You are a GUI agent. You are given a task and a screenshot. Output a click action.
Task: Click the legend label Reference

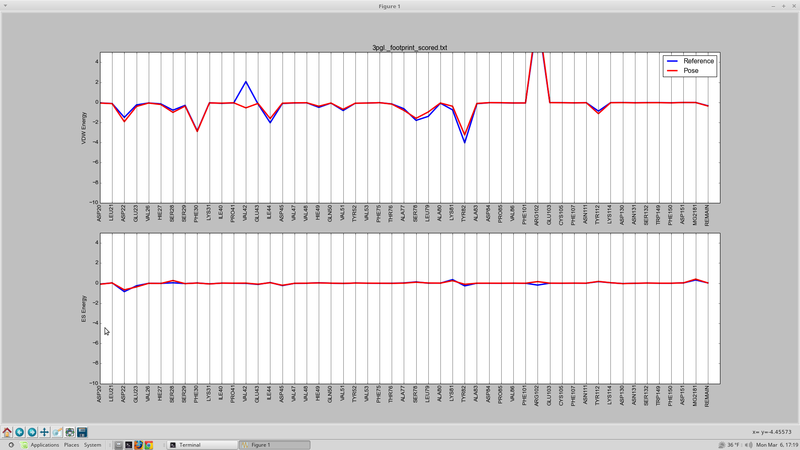click(698, 61)
